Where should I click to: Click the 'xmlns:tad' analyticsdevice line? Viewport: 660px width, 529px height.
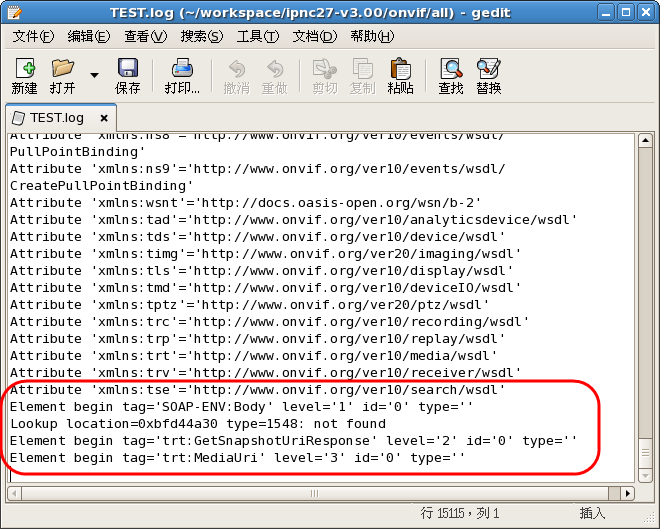293,220
